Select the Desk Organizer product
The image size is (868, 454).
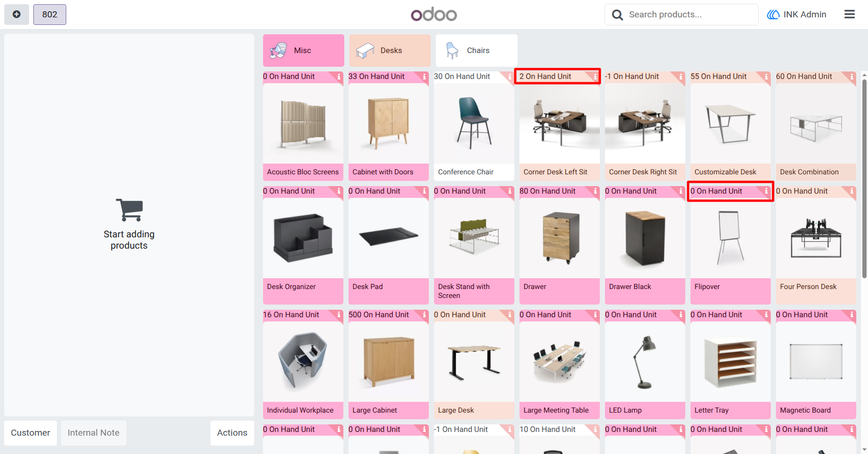(x=303, y=245)
